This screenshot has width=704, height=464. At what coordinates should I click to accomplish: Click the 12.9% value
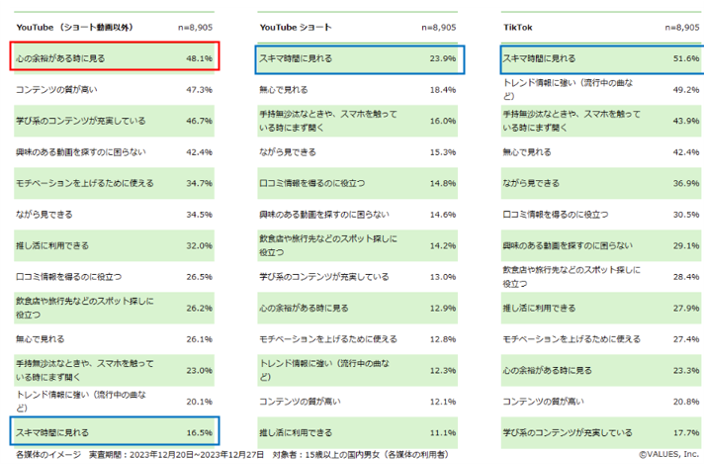pyautogui.click(x=443, y=308)
